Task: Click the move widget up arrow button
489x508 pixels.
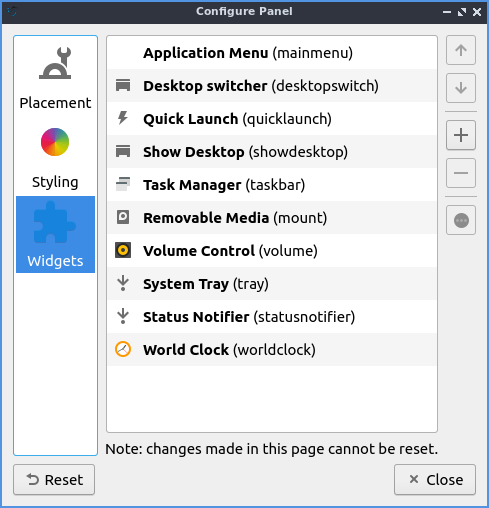Action: [461, 50]
